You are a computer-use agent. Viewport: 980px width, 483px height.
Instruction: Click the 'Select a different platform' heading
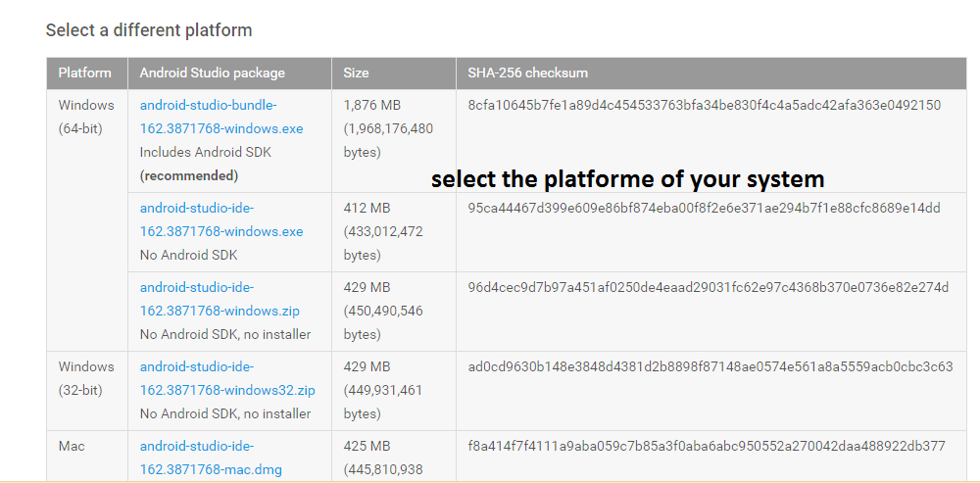click(149, 30)
